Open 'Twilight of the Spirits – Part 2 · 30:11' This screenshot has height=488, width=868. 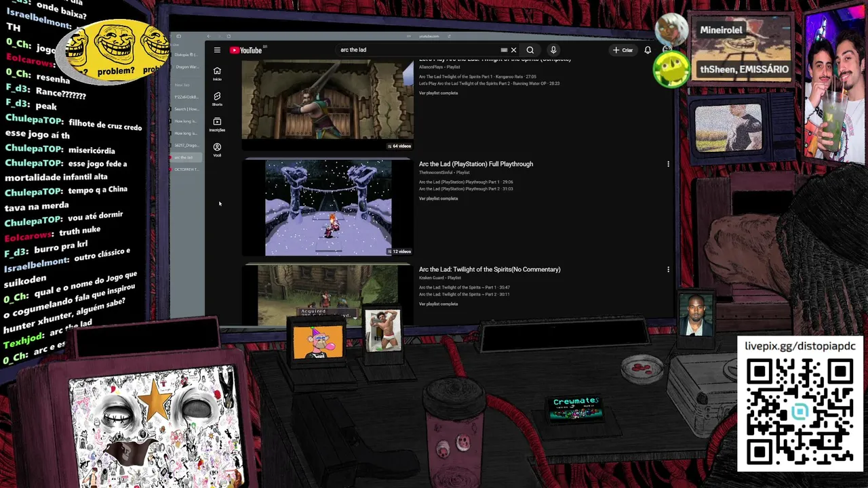(465, 294)
